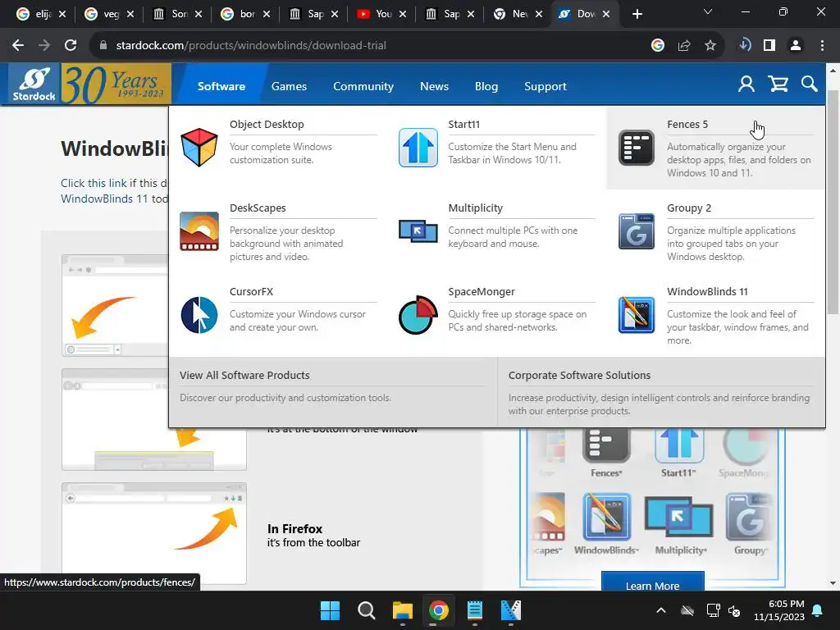Click the browser back arrow
The image size is (840, 630).
(x=18, y=46)
